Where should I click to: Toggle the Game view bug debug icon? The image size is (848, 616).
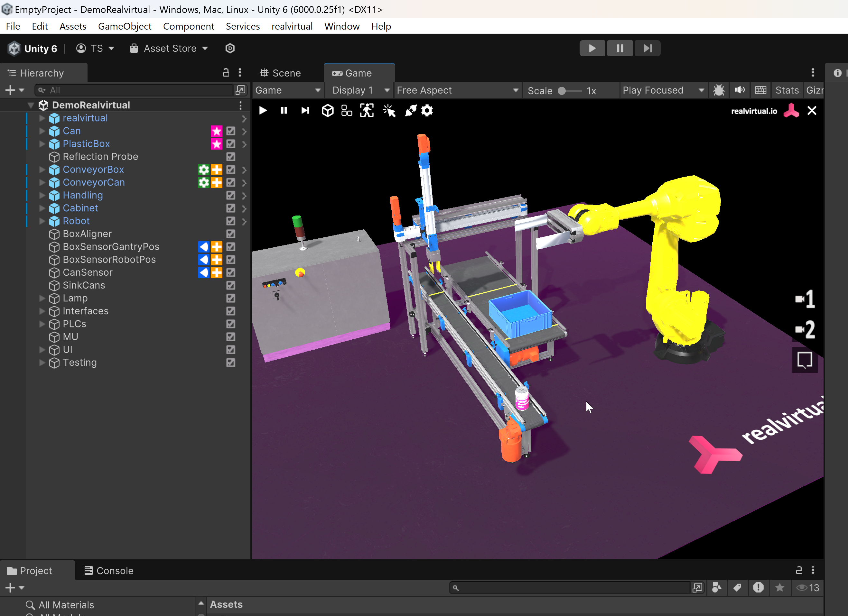719,90
